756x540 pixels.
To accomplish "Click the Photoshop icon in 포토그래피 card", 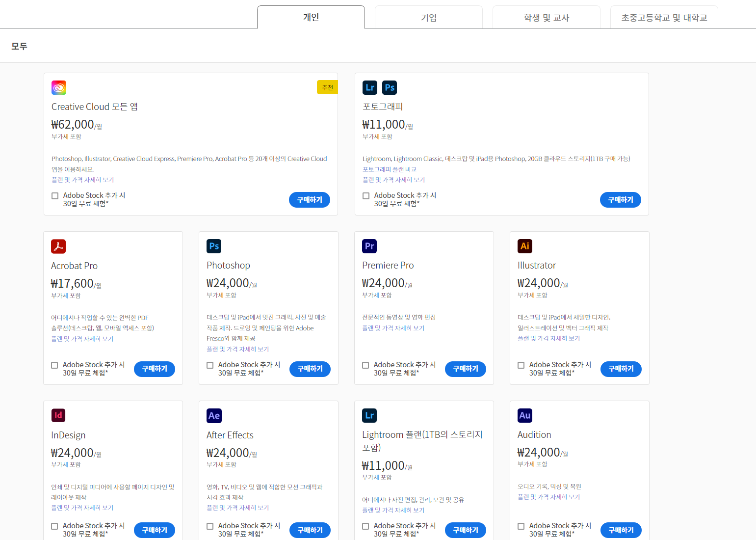I will coord(390,88).
